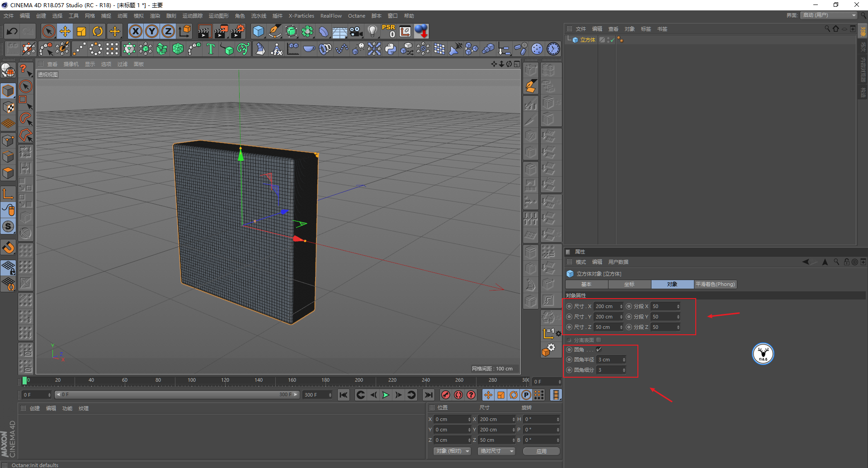Toggle the 圆角 fillet checkbox
868x468 pixels.
[x=599, y=350]
